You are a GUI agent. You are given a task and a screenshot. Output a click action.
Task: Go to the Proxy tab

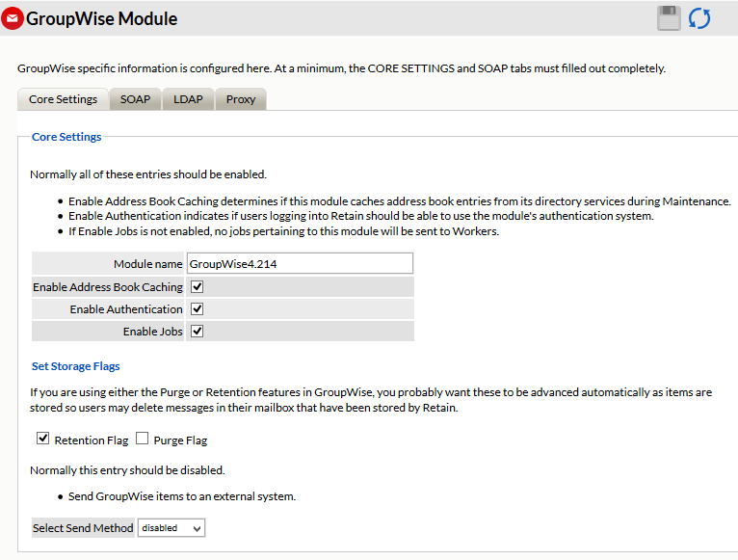coord(241,99)
